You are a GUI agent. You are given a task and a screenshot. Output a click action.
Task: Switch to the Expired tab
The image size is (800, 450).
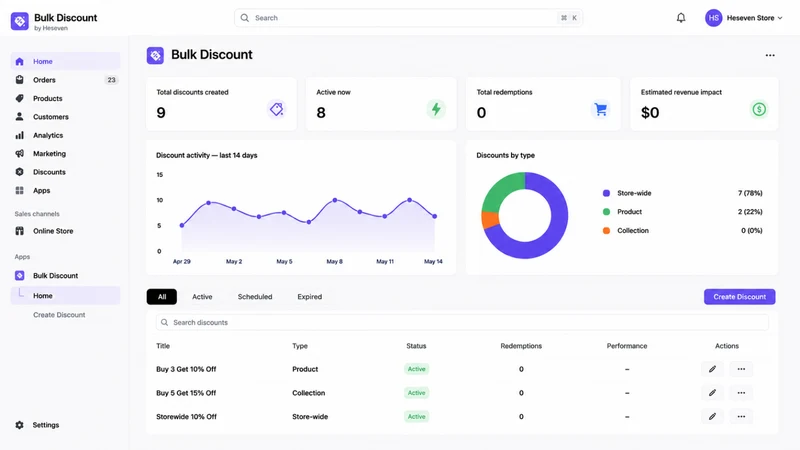tap(309, 296)
